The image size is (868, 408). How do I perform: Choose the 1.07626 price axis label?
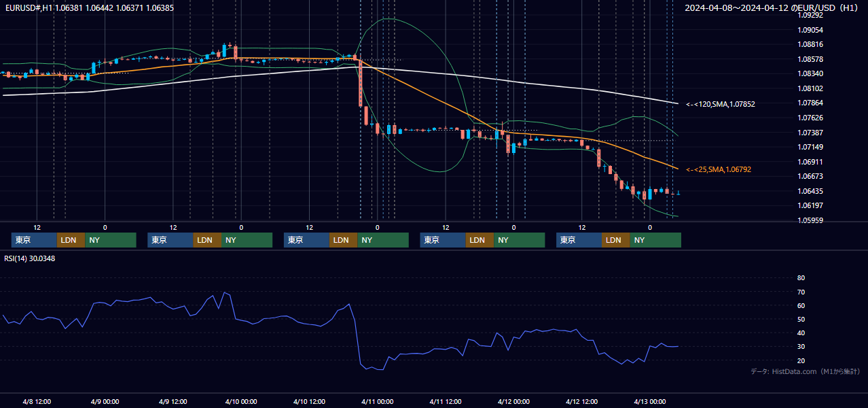point(810,118)
